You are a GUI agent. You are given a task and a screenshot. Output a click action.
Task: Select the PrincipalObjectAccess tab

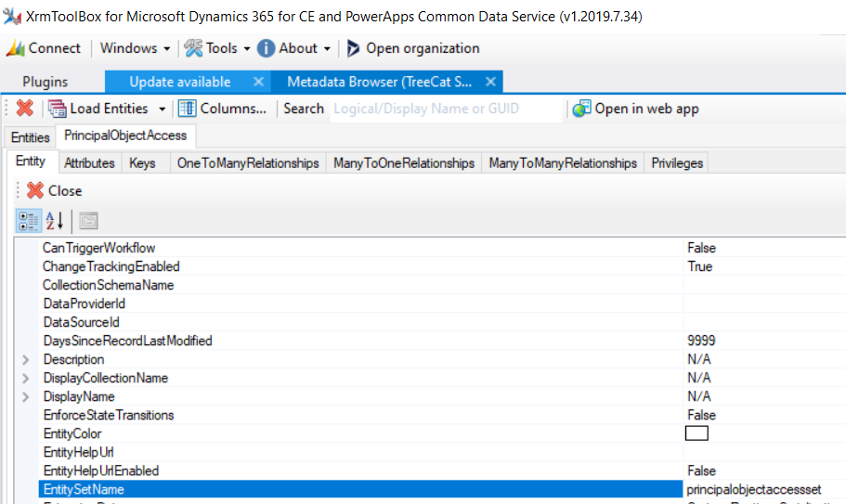pos(125,136)
